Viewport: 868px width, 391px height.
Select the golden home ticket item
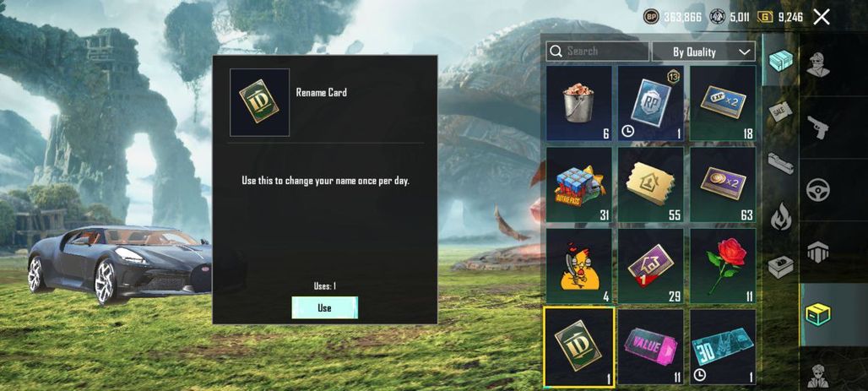651,185
